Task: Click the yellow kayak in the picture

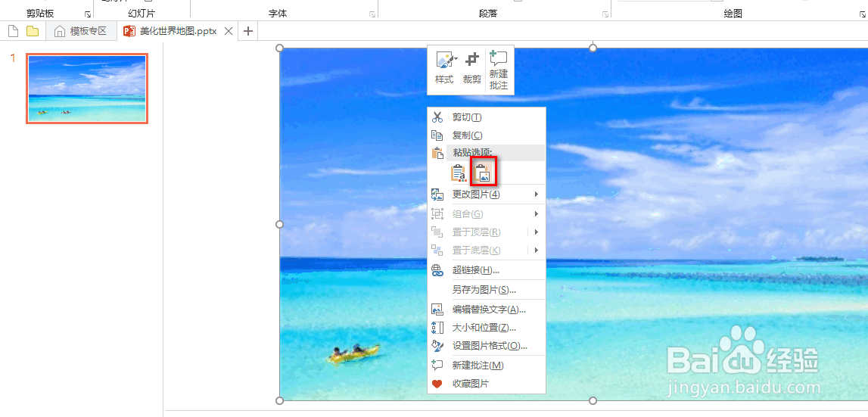Action: pos(353,353)
